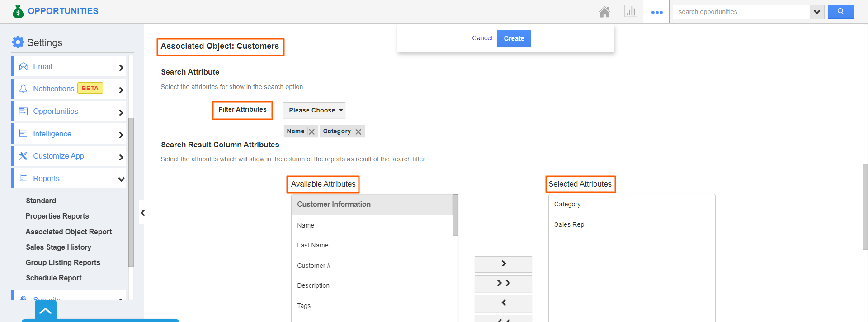Image resolution: width=868 pixels, height=322 pixels.
Task: Open Schedule Report
Action: coord(54,278)
